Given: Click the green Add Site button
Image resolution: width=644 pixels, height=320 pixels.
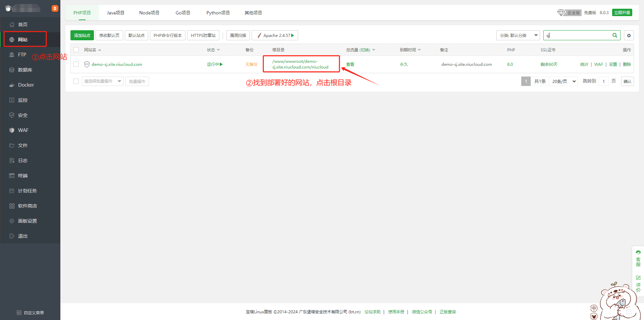Looking at the screenshot, I should [x=82, y=35].
